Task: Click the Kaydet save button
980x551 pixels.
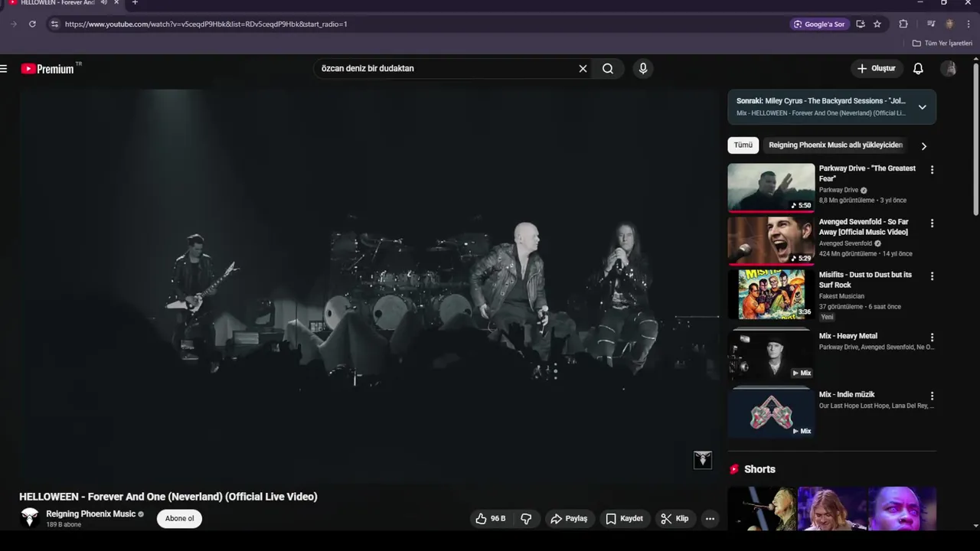Action: point(625,518)
